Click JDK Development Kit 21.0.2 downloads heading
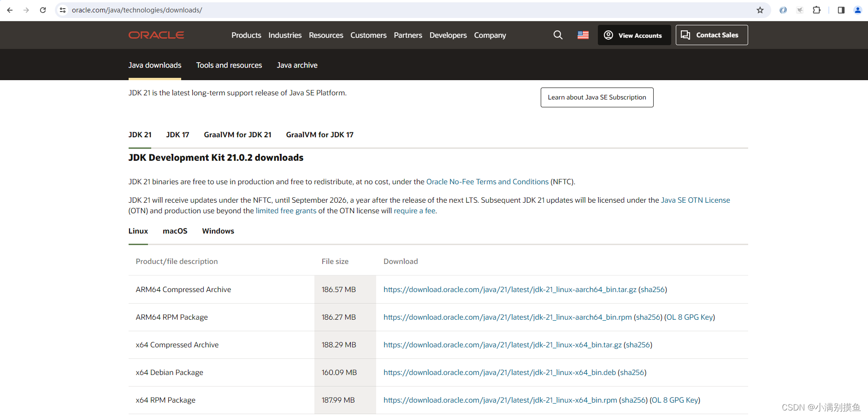 [216, 158]
